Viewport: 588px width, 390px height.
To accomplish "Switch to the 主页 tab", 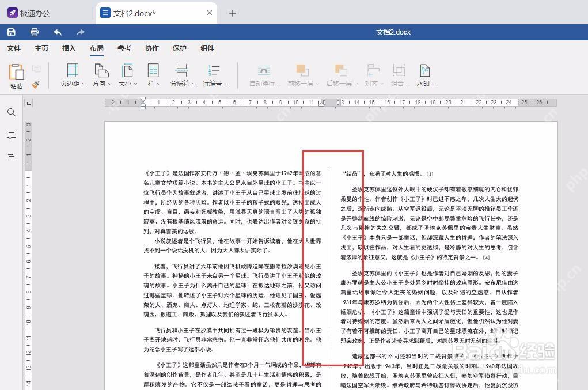I will pos(41,48).
